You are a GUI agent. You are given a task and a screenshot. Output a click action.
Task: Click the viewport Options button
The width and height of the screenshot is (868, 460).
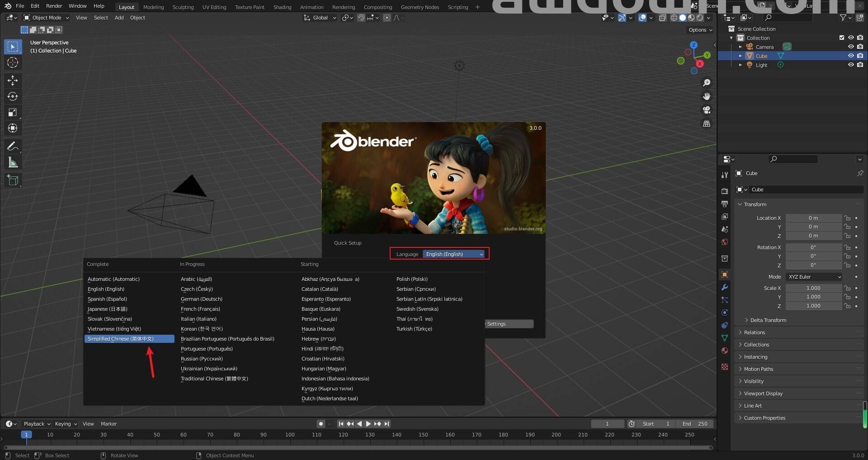pos(700,30)
